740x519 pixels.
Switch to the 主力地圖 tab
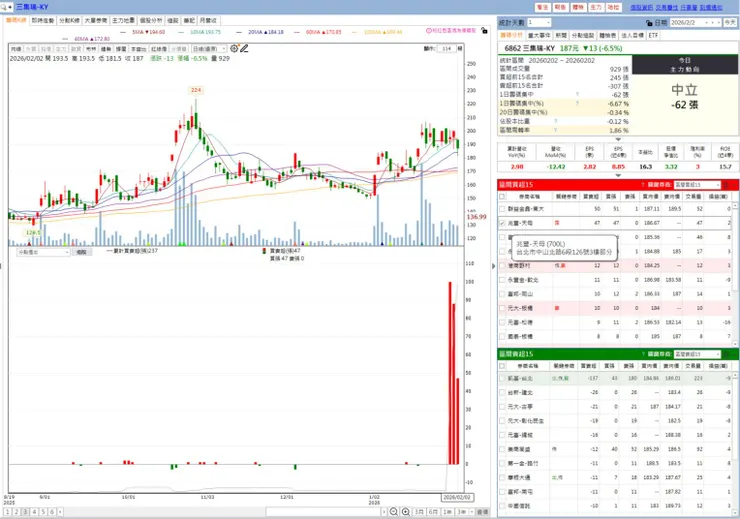coord(123,20)
